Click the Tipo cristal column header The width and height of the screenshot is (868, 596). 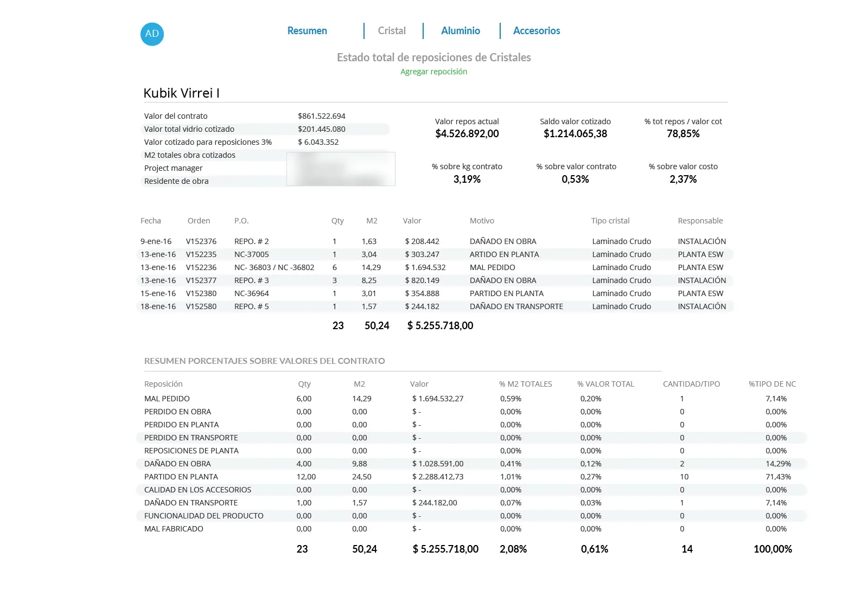tap(610, 221)
